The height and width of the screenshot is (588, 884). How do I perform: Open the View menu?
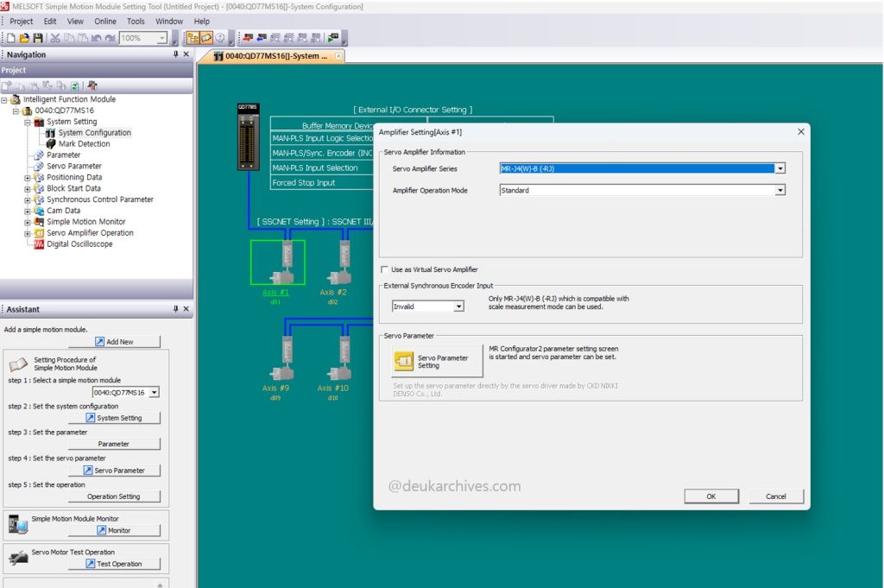coord(75,22)
